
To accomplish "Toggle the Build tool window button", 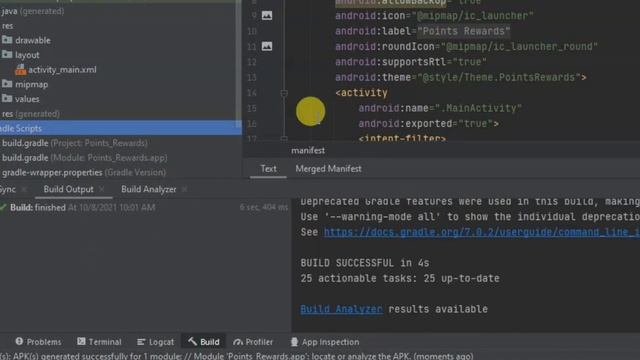I will coord(204,342).
